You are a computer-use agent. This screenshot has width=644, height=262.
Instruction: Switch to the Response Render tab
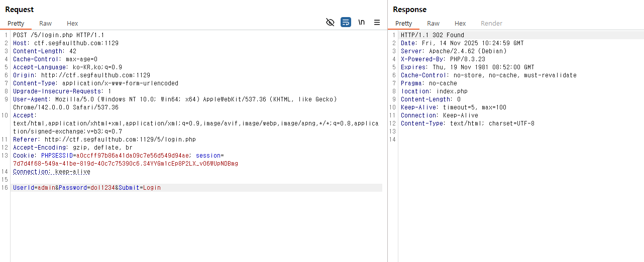[x=491, y=23]
